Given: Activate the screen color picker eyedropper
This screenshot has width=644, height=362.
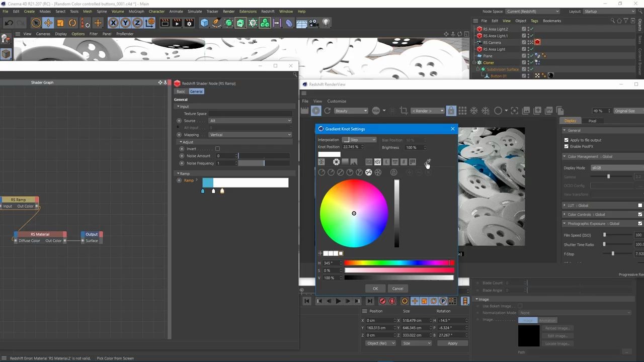Looking at the screenshot, I should coord(427,162).
